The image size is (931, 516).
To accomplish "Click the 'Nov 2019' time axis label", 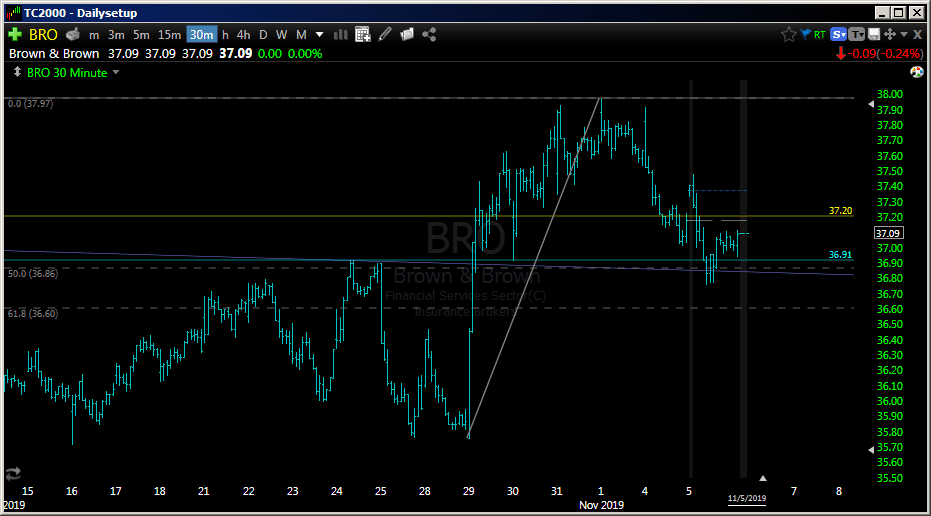I will 601,505.
